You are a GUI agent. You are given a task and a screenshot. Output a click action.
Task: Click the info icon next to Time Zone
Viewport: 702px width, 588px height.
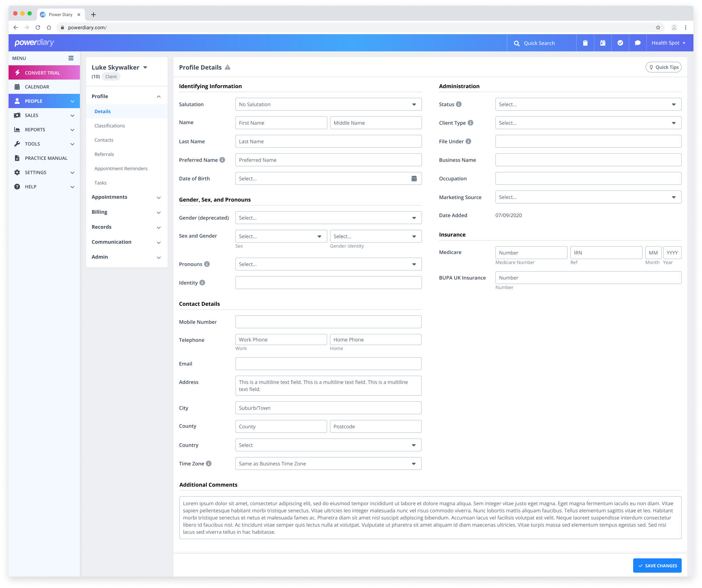[x=209, y=463]
